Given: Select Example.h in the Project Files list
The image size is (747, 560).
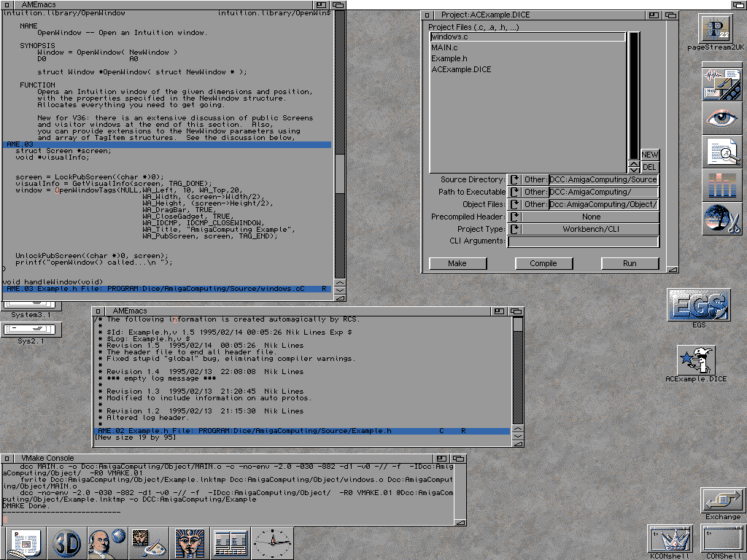Looking at the screenshot, I should 527,58.
